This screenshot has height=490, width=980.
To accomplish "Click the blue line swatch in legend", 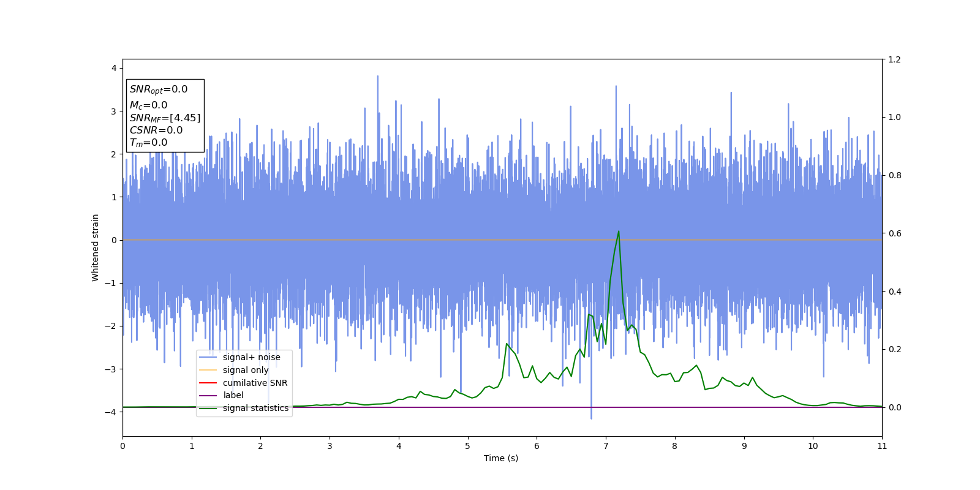I will 208,358.
